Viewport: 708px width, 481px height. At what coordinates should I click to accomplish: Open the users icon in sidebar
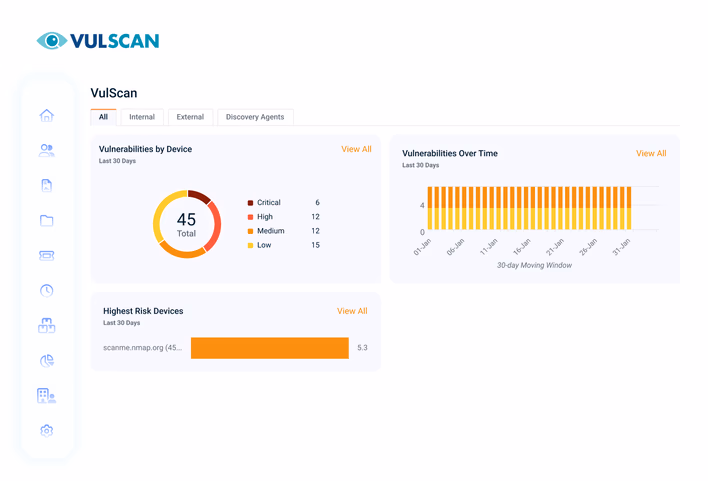(x=47, y=150)
